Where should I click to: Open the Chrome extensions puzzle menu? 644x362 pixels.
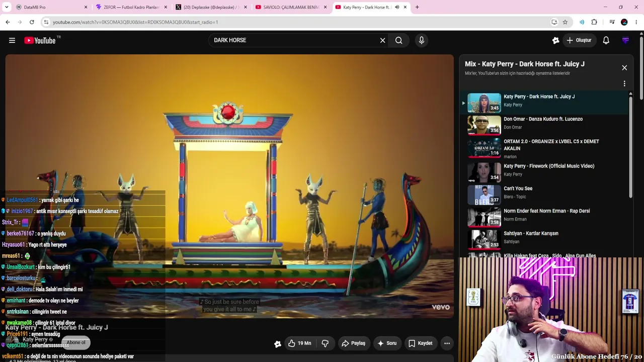coord(594,22)
